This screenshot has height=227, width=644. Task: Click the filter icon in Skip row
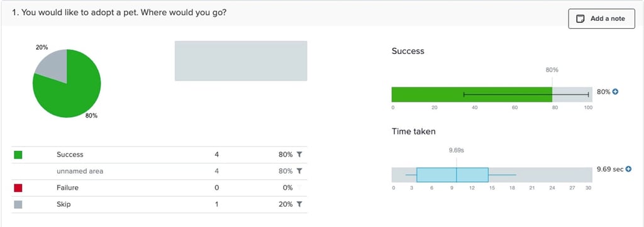point(299,204)
